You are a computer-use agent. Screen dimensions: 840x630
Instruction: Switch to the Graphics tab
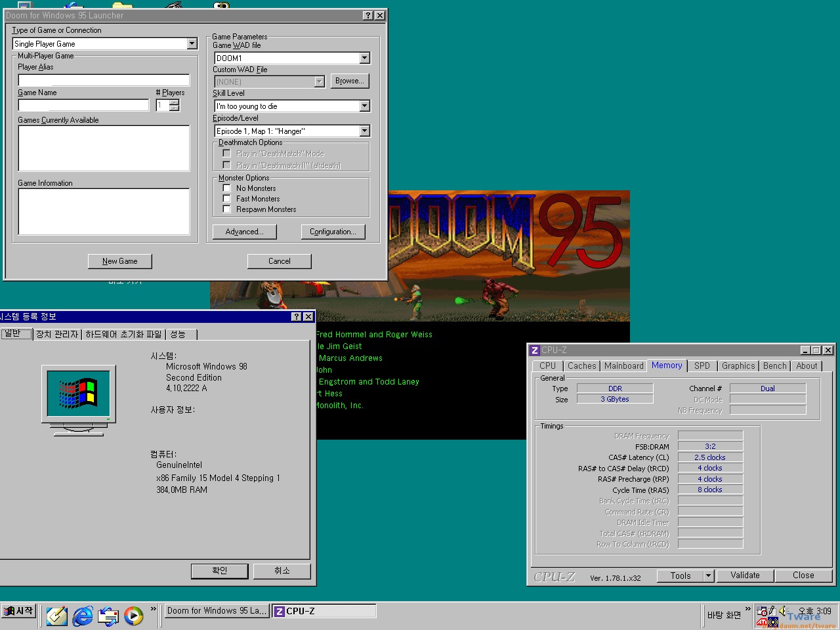[x=738, y=366]
